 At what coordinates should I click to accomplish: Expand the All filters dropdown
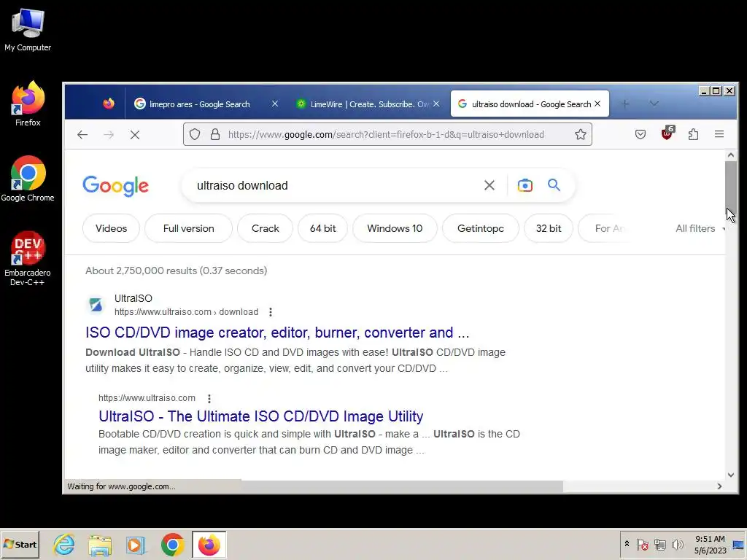700,228
